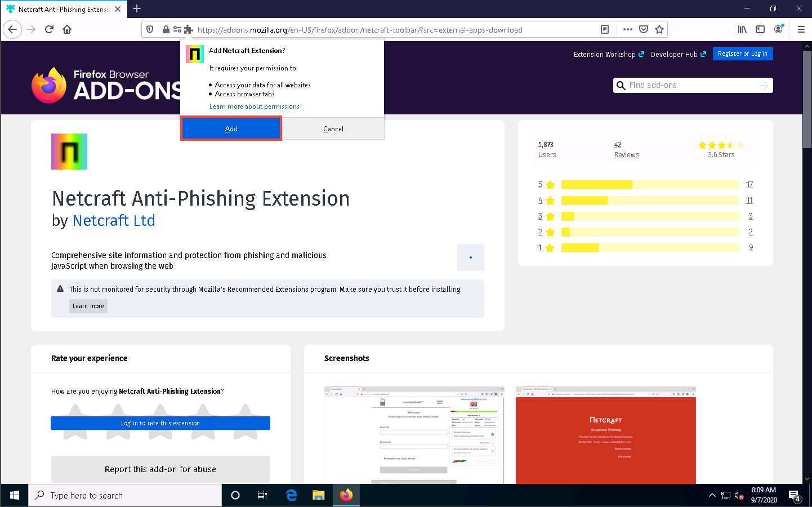Image resolution: width=812 pixels, height=507 pixels.
Task: Open the Firefox home page icon
Action: (67, 29)
